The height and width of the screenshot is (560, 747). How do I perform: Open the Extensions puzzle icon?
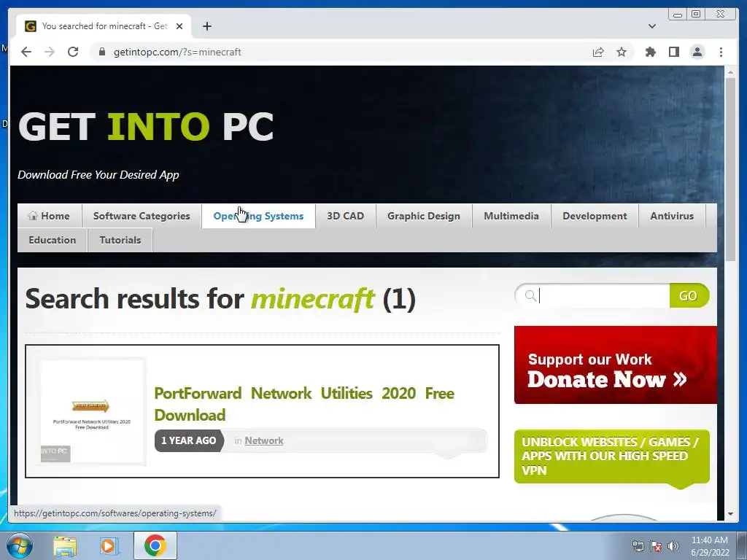click(x=650, y=52)
